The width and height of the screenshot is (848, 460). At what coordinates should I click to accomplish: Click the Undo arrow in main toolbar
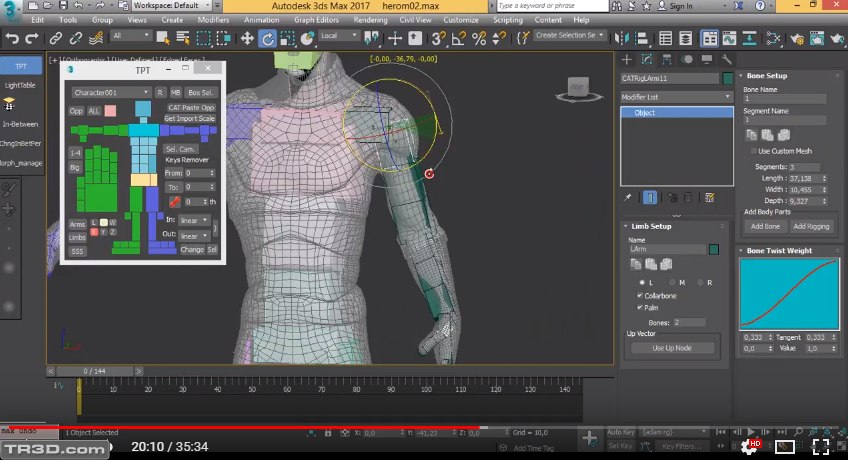(x=12, y=38)
